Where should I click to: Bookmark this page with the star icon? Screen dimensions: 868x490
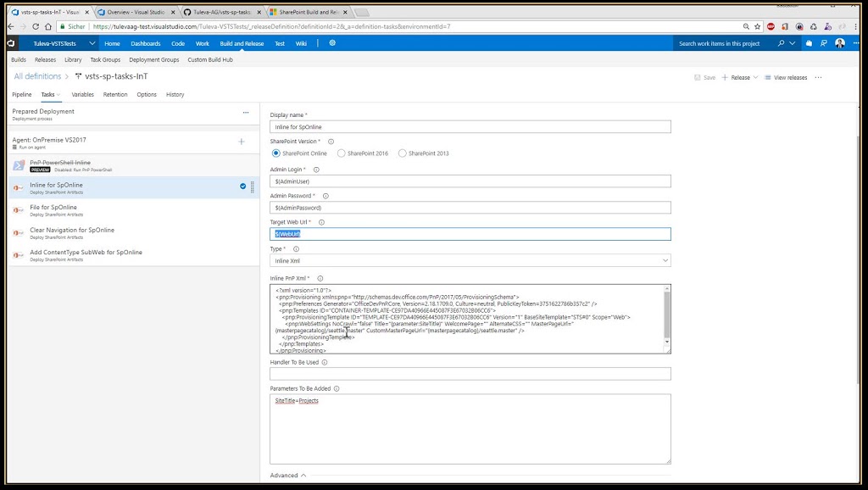757,26
